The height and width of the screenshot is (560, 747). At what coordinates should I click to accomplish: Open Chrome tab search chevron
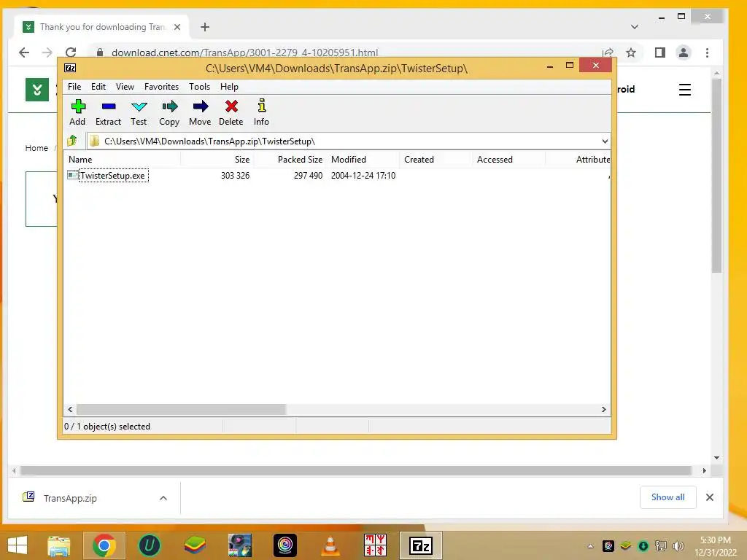click(634, 27)
